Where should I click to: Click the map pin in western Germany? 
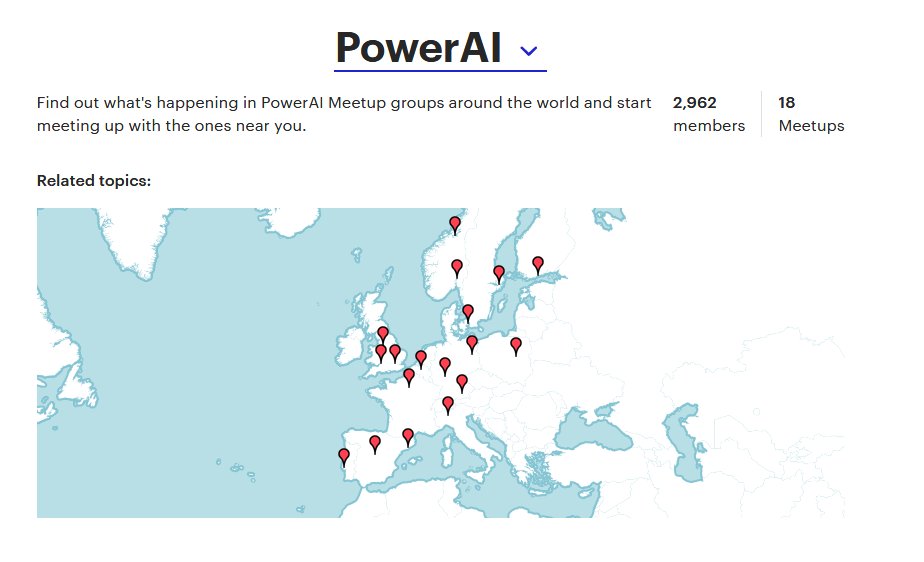(445, 366)
